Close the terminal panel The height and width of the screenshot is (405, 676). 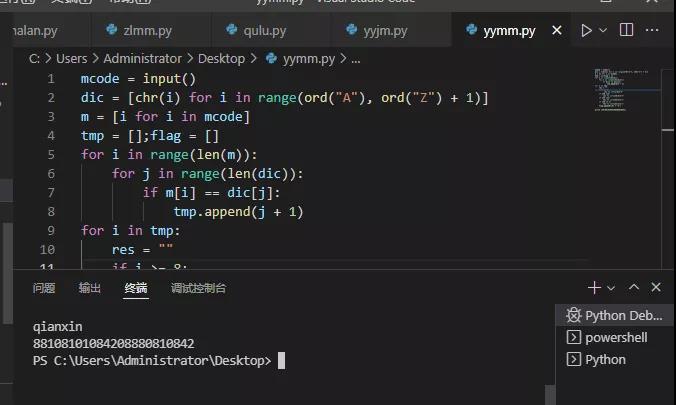coord(656,287)
